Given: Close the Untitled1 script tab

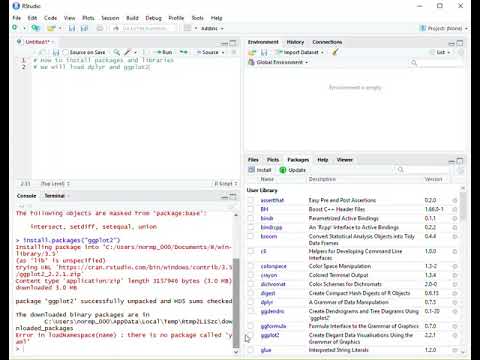Looking at the screenshot, I should [x=53, y=42].
